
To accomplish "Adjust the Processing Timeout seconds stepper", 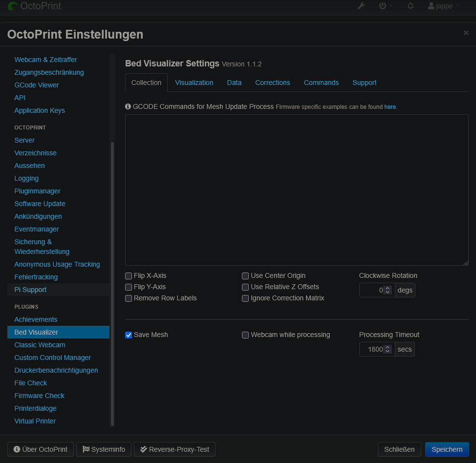I will coord(388,349).
